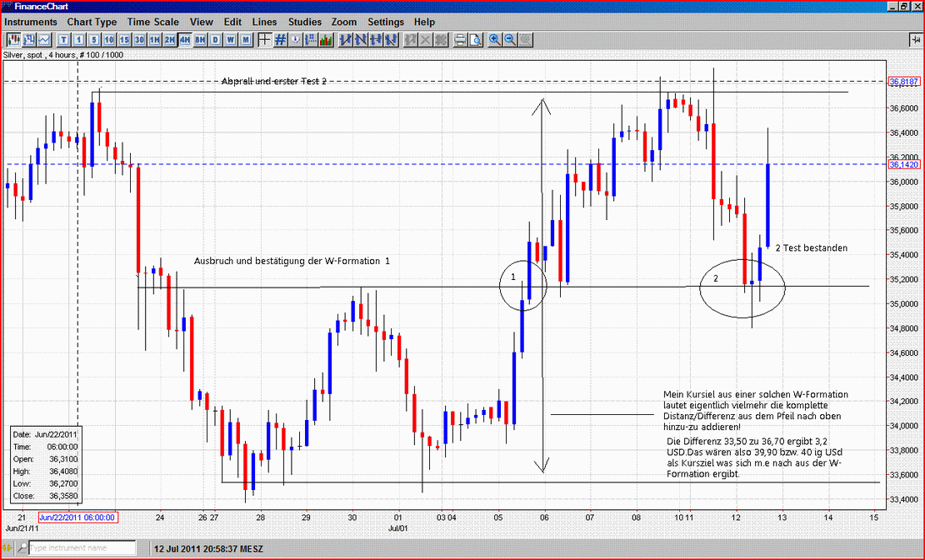Select the horizontal line tool
The width and height of the screenshot is (925, 560).
(377, 39)
